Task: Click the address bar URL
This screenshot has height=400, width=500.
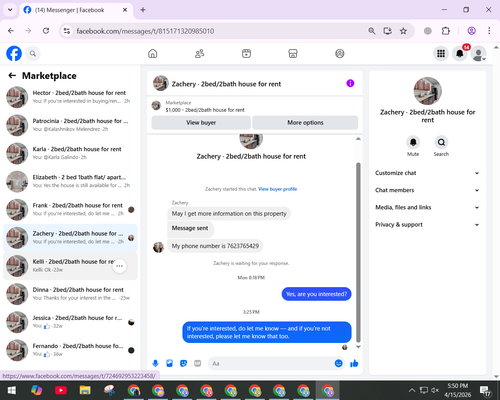Action: coord(145,31)
